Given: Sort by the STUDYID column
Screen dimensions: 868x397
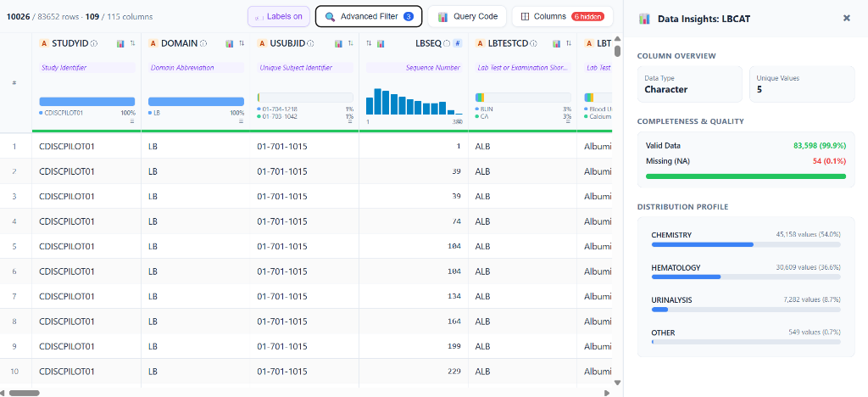Looking at the screenshot, I should coord(132,43).
